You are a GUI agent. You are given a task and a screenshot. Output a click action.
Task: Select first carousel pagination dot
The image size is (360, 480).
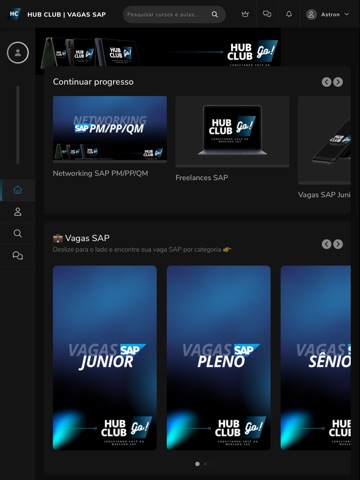coord(197,464)
